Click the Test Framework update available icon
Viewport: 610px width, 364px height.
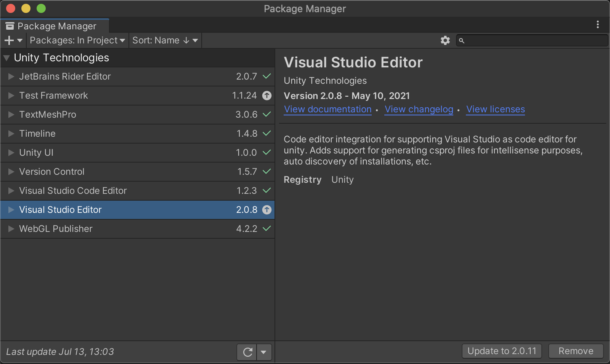(x=267, y=96)
